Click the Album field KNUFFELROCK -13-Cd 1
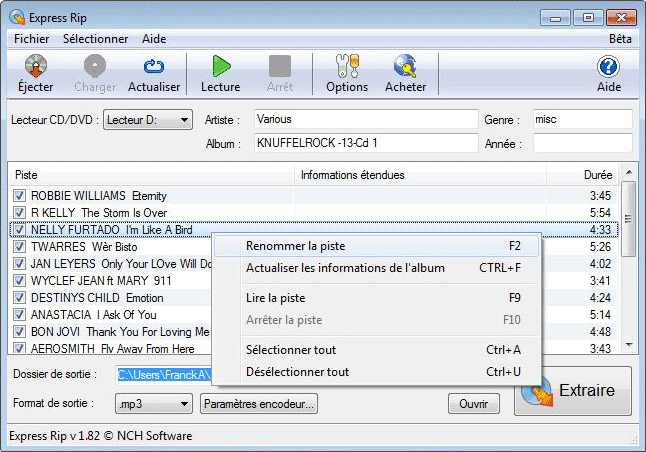Image resolution: width=646 pixels, height=452 pixels. 366,143
